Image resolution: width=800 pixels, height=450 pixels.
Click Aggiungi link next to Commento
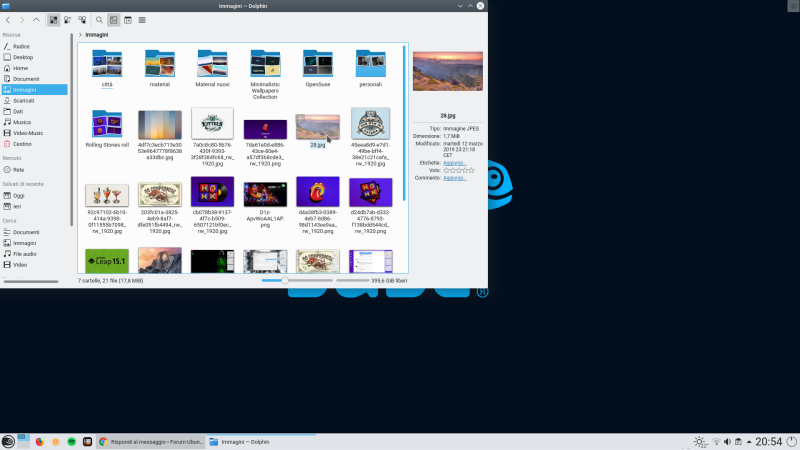(454, 178)
